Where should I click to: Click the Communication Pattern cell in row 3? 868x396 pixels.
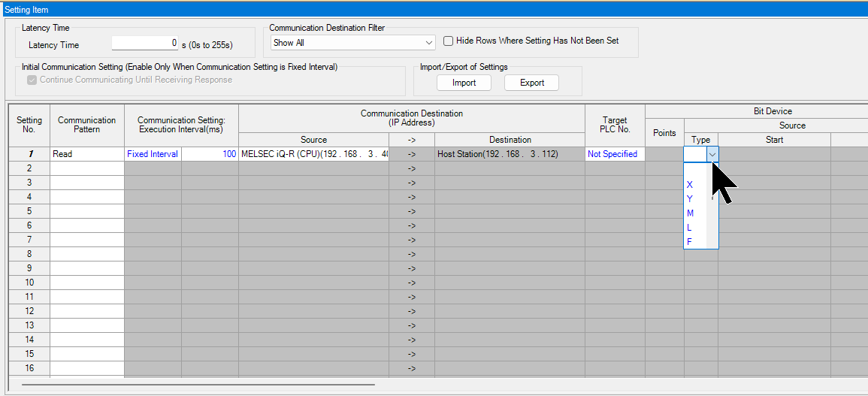coord(87,183)
